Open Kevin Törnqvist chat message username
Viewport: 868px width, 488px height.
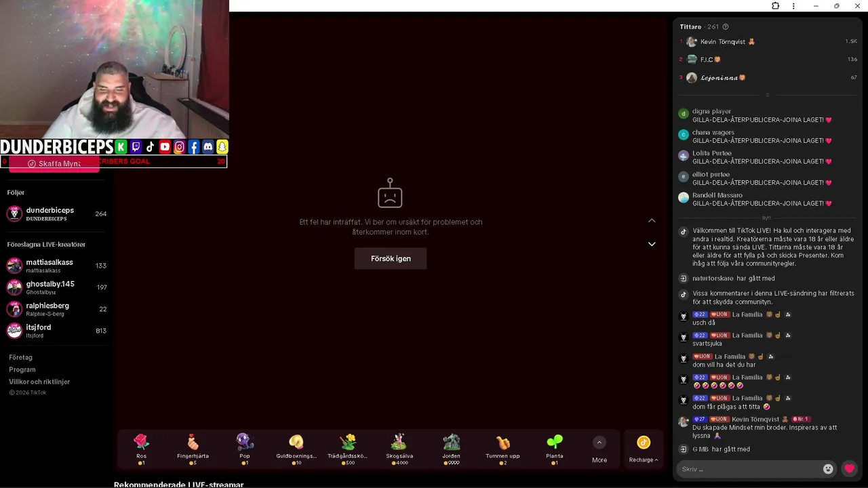755,420
